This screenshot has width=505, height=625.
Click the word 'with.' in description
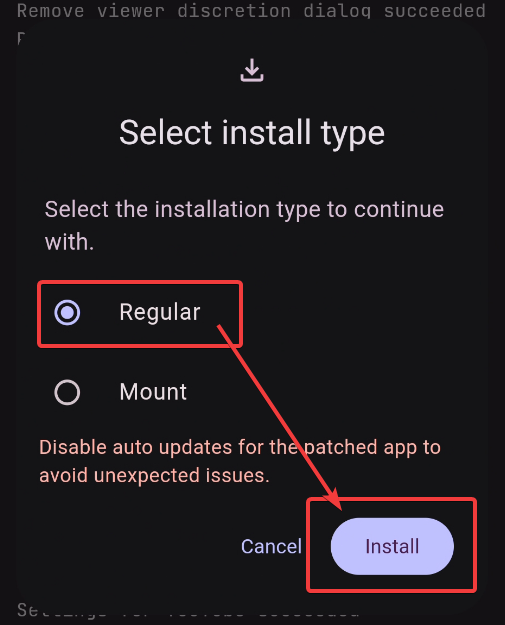click(x=69, y=242)
